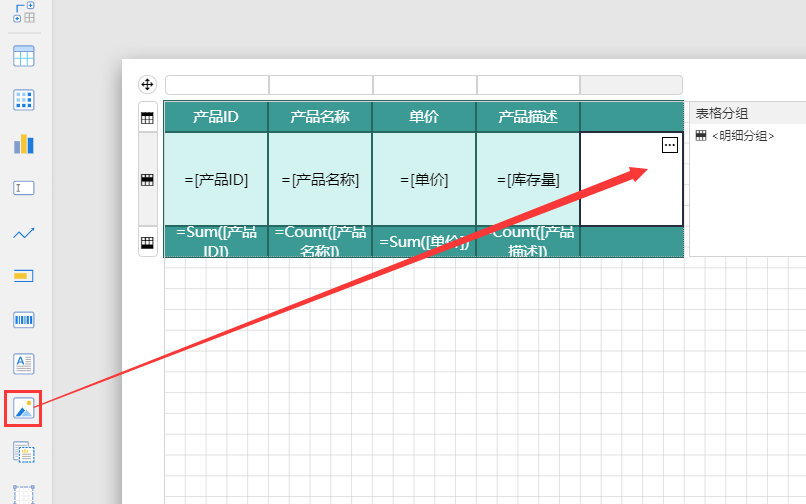806x504 pixels.
Task: Select the 单价 header cell
Action: coord(424,117)
